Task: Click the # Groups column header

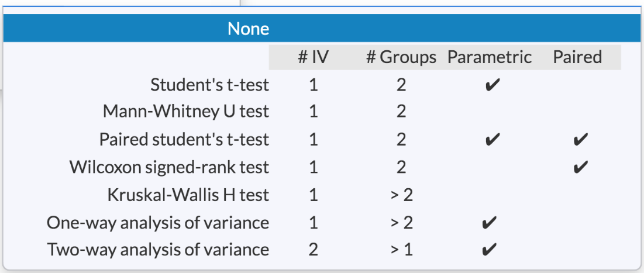Action: coord(401,57)
